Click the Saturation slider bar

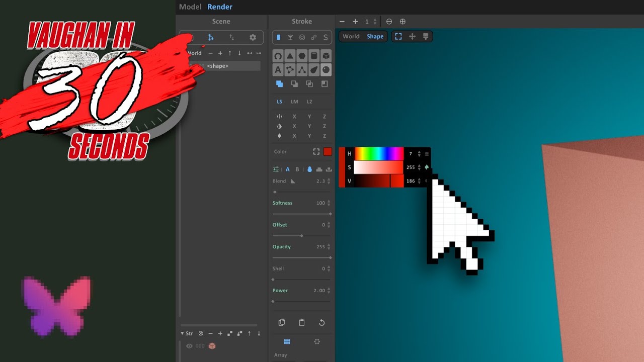[379, 167]
